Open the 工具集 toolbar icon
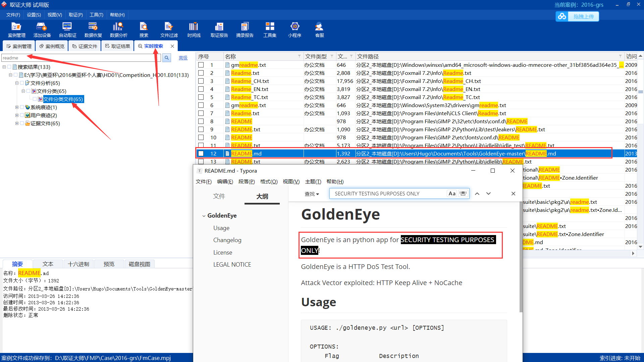 pyautogui.click(x=270, y=30)
